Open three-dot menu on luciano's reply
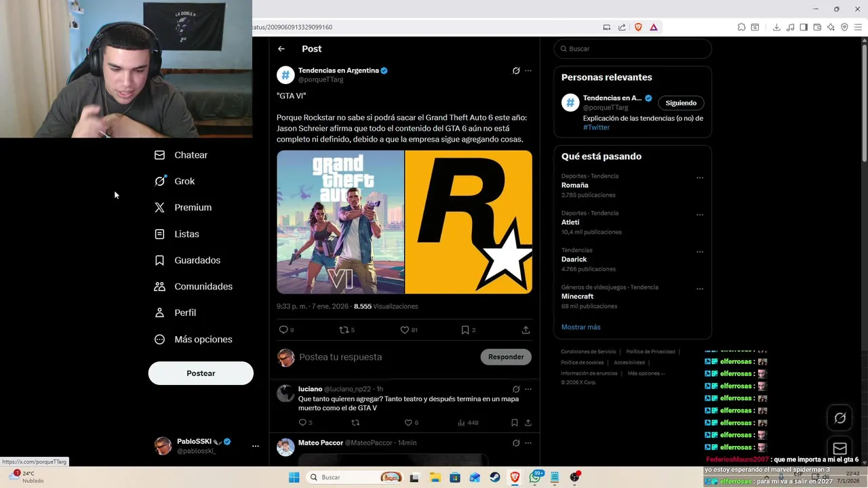This screenshot has height=488, width=868. point(528,389)
